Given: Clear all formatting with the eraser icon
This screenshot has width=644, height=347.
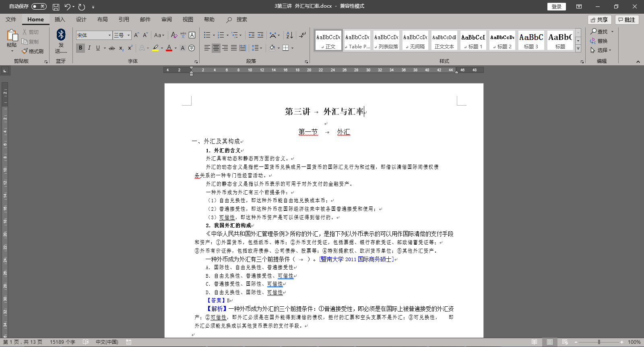Looking at the screenshot, I should (174, 35).
